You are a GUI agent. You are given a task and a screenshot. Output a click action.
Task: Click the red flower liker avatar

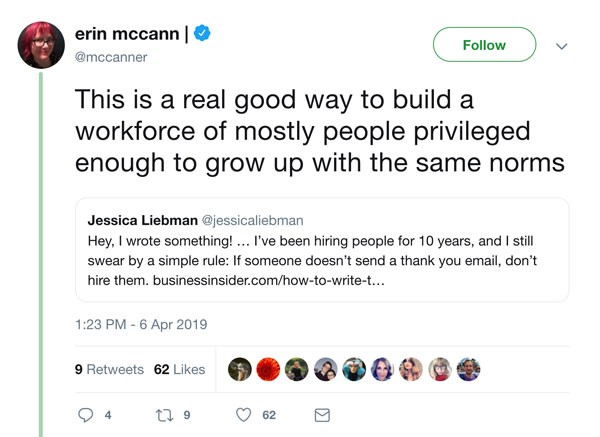268,369
